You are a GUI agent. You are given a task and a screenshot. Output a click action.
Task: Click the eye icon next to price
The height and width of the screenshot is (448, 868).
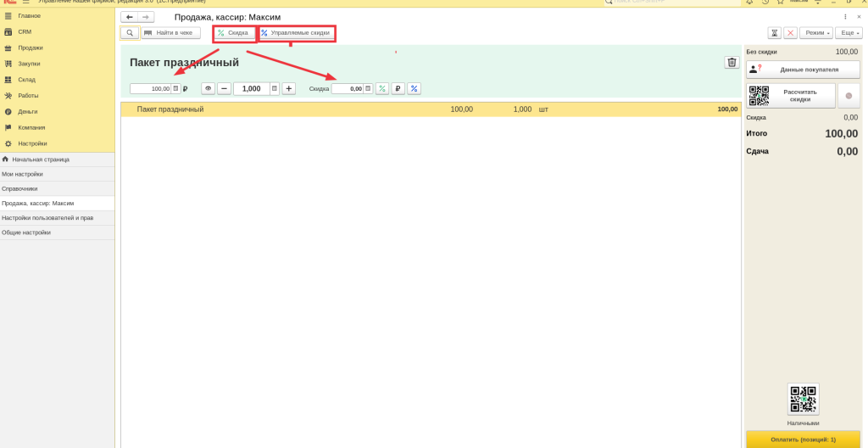(x=209, y=89)
